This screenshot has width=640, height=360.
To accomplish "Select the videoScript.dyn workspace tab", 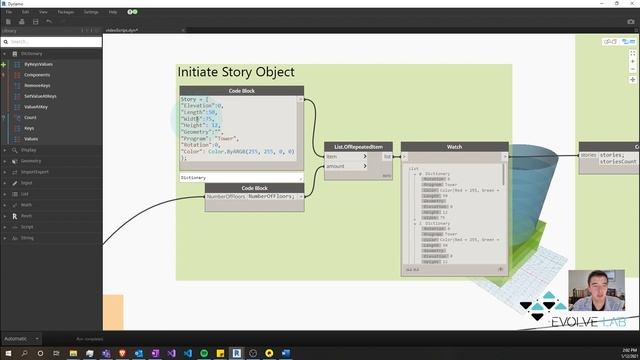I will point(122,30).
